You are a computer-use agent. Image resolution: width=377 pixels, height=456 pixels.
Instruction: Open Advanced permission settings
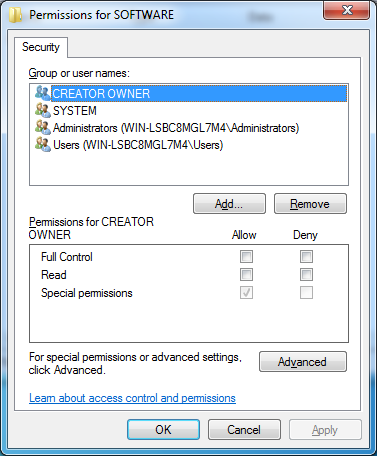pyautogui.click(x=303, y=362)
